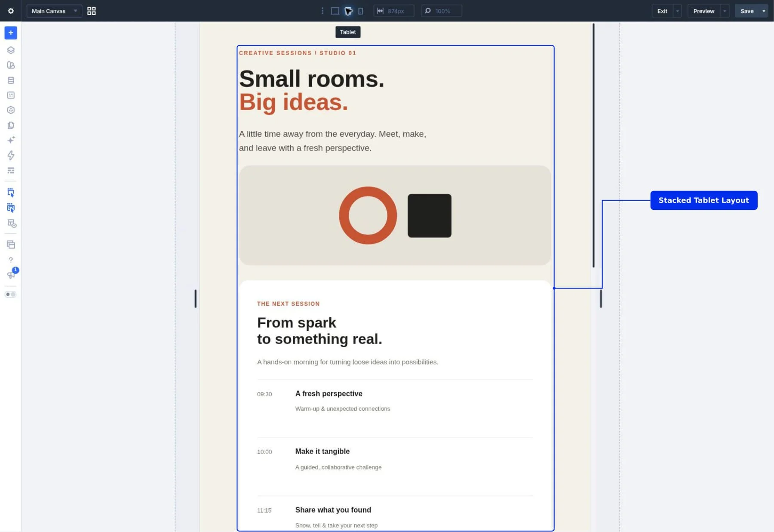Switch to the tablet breakpoint view
Screen dimensions: 774x532
click(348, 11)
